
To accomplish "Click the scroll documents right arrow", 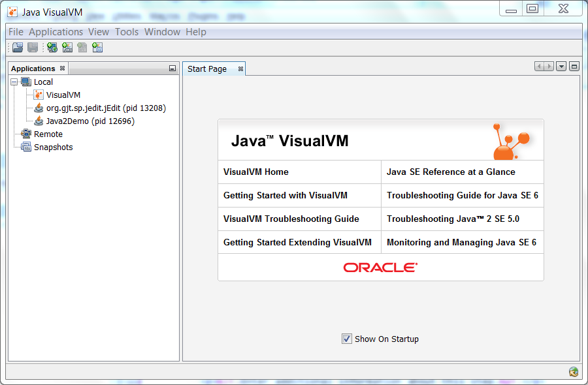I will [x=549, y=67].
